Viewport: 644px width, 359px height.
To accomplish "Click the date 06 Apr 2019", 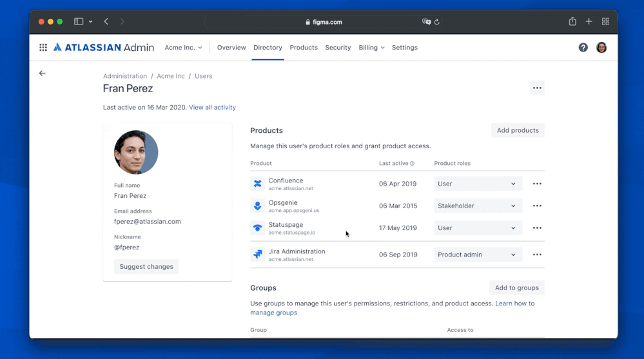I will coord(398,184).
